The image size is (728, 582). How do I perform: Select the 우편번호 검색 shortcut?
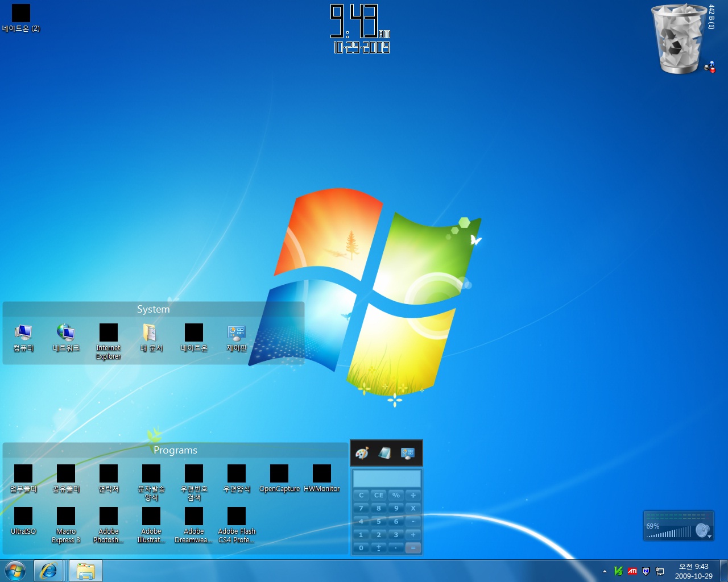(x=194, y=483)
